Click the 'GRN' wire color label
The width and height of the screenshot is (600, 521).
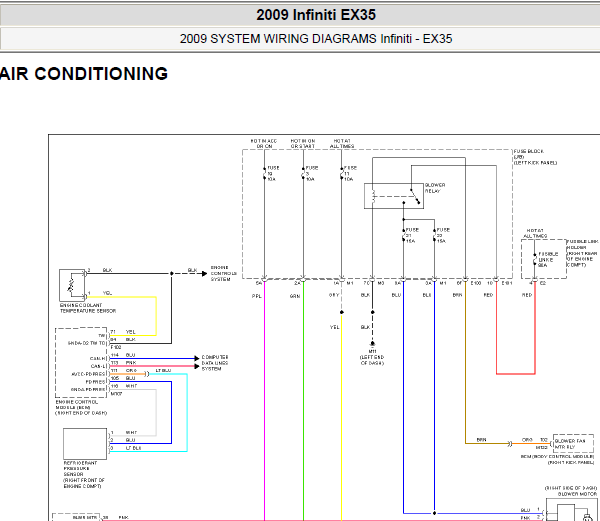pyautogui.click(x=295, y=296)
